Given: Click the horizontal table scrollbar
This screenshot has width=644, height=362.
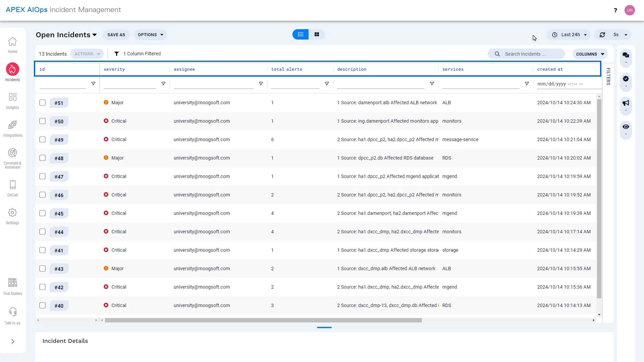Looking at the screenshot, I should click(x=263, y=320).
